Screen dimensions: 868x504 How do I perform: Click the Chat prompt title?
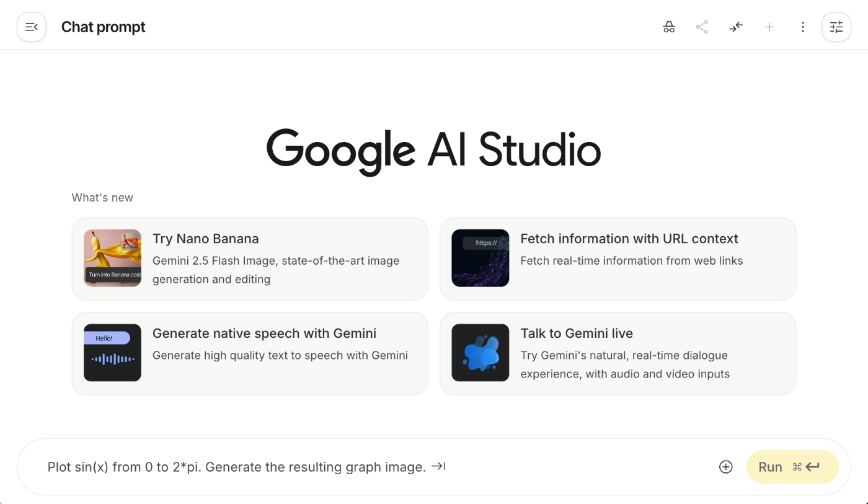point(104,27)
